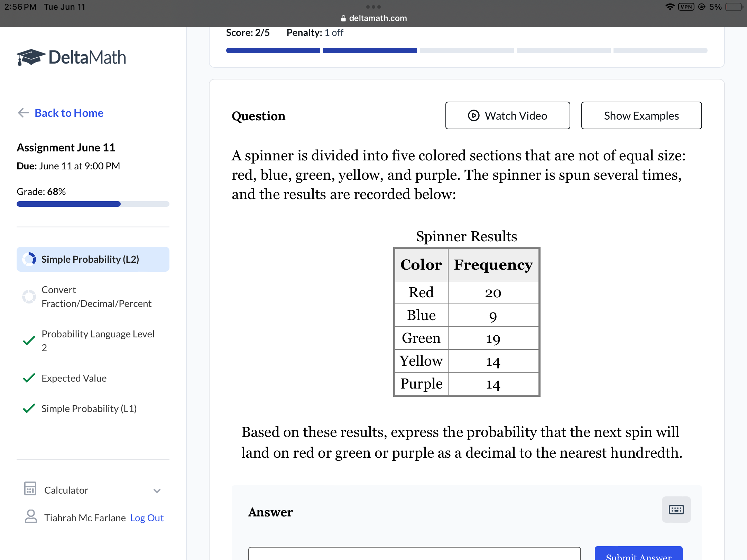Screen dimensions: 747x560
Task: Open Convert Fraction/Decimal/Percent skill
Action: pos(96,297)
